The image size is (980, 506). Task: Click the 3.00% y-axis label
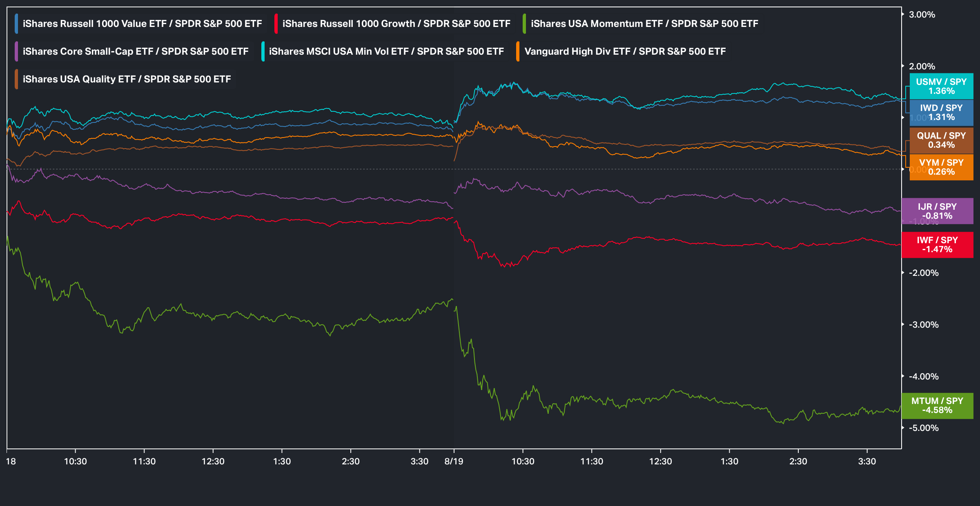[x=922, y=15]
